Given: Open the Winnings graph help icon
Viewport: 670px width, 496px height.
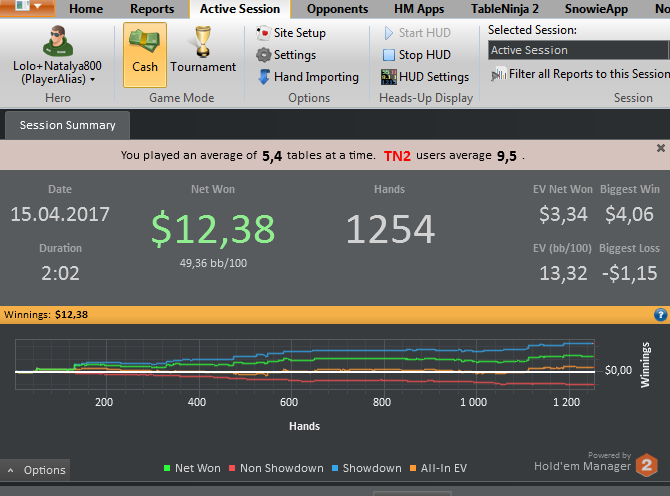Looking at the screenshot, I should [660, 315].
